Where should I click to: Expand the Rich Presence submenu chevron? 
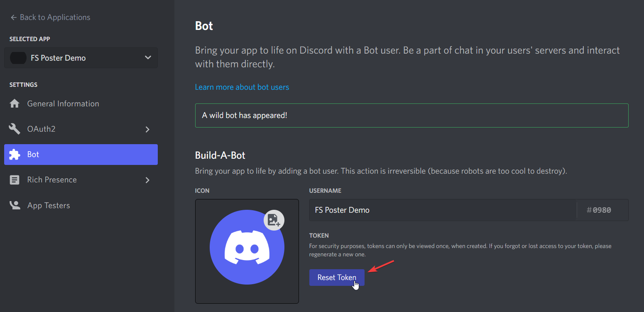click(147, 180)
